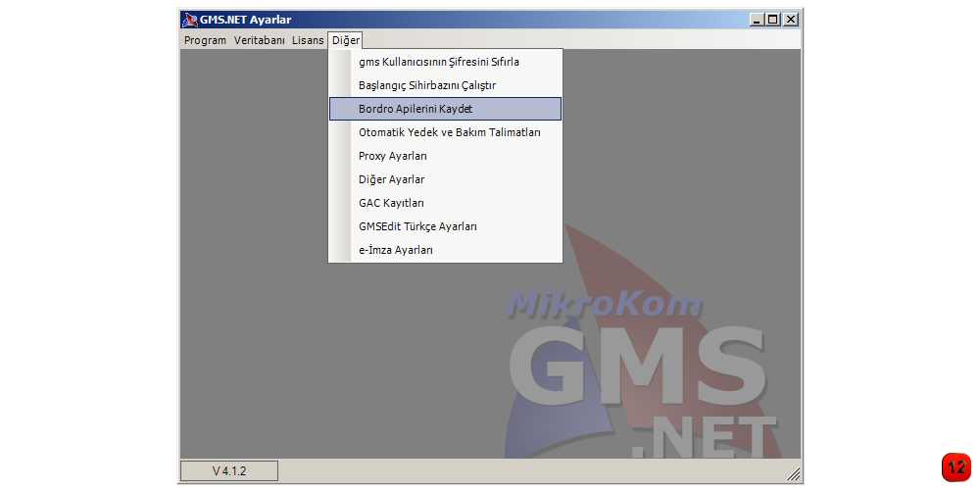
Task: Close the GMS.NET Ayarlar window
Action: tap(791, 20)
